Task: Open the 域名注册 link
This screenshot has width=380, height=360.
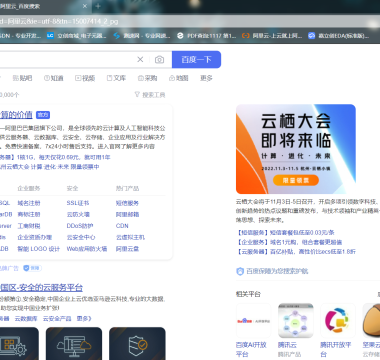Action: (29, 203)
